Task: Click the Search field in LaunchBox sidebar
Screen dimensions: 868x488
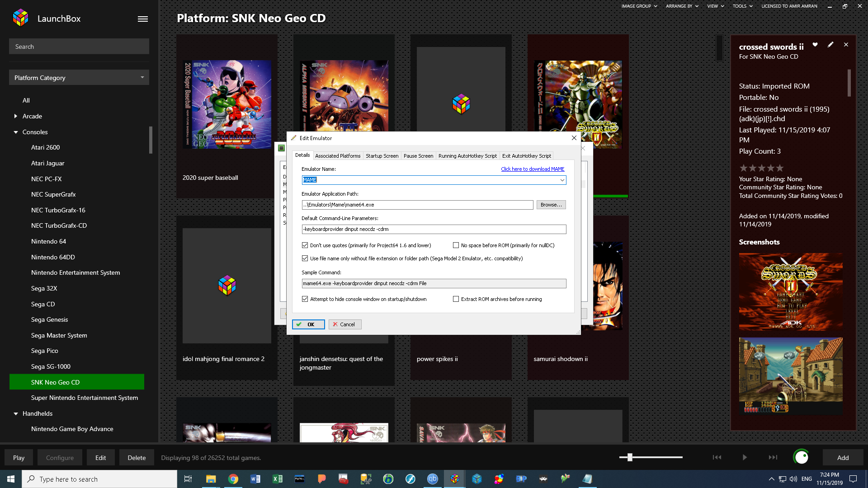Action: click(x=79, y=47)
